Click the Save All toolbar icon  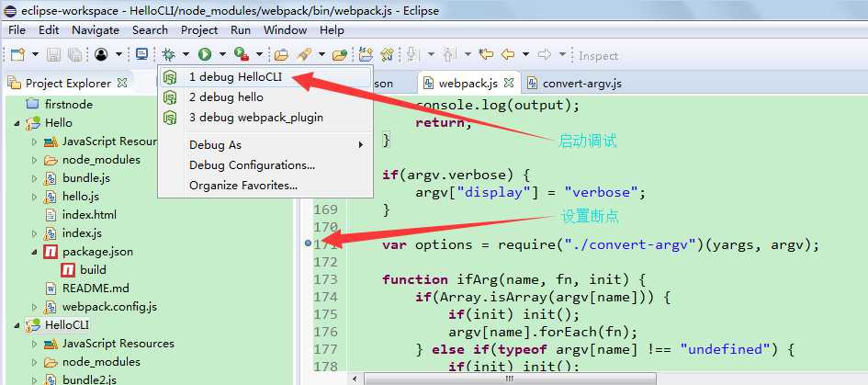click(74, 54)
